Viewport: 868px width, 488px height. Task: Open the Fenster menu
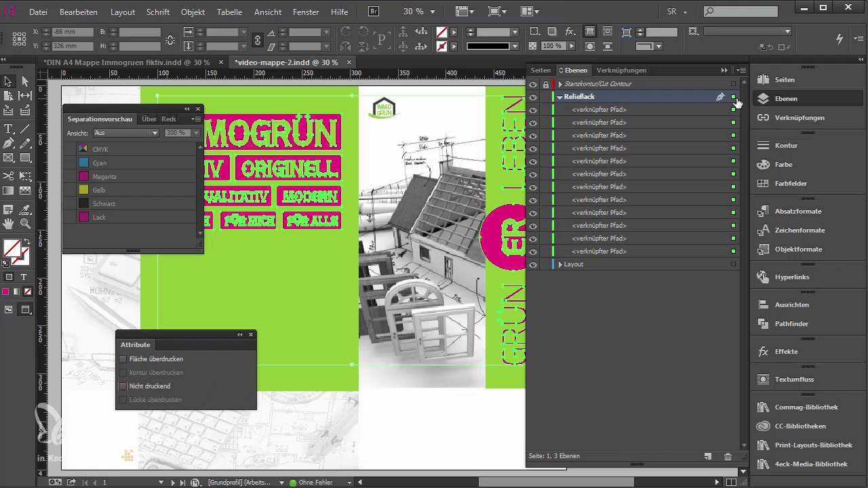(306, 12)
